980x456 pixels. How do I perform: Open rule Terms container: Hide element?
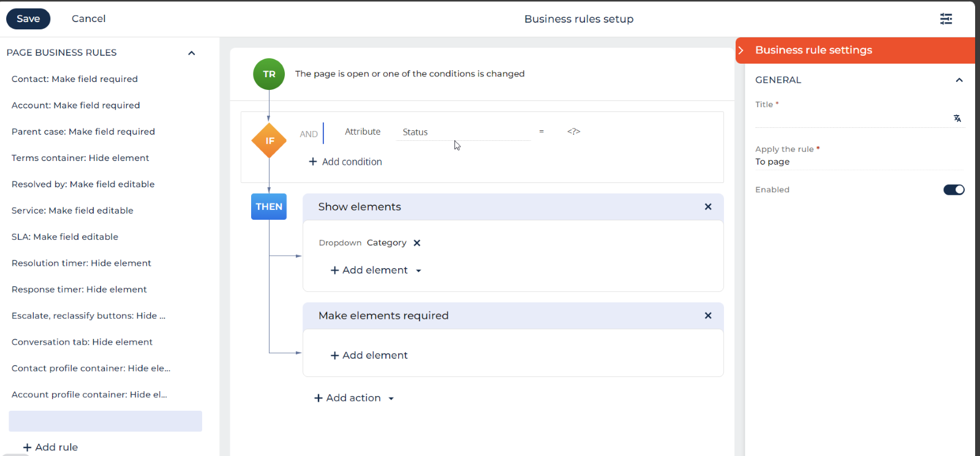80,158
